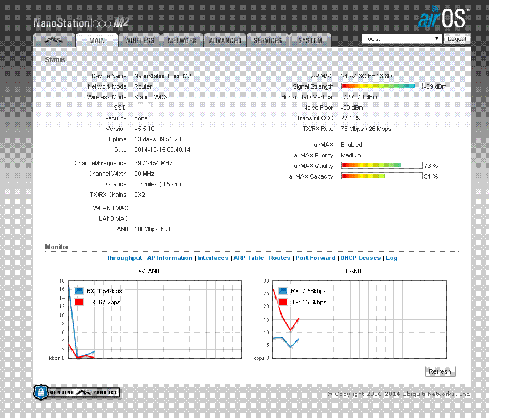Click TX/RX Rate value 78 Mbps / 26 Mbps
Image resolution: width=532 pixels, height=418 pixels.
(x=366, y=129)
